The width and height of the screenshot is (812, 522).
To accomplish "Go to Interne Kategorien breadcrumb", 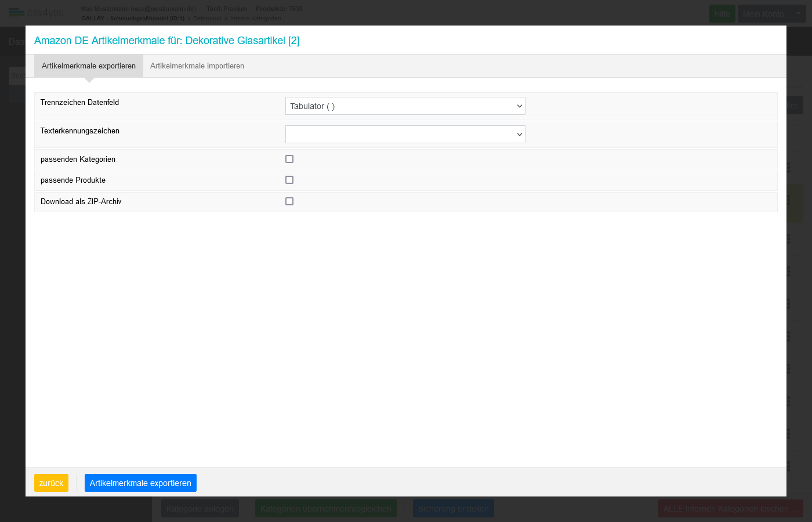I will click(255, 19).
